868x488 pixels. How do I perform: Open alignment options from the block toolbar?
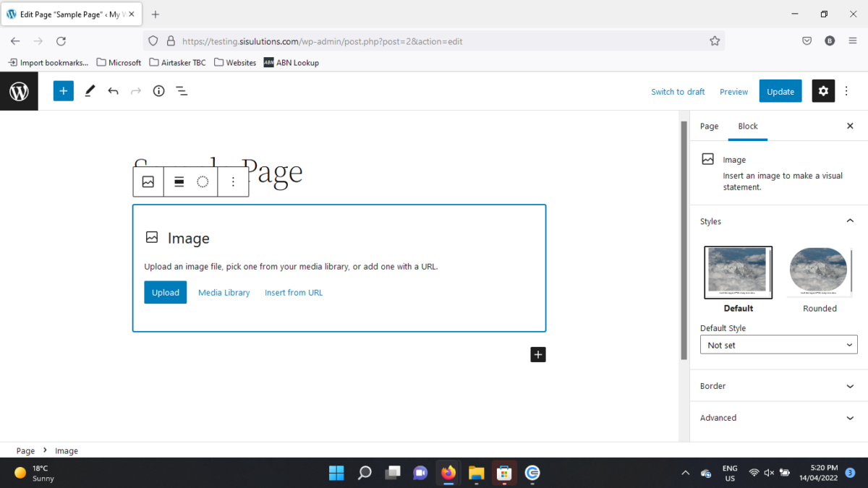(x=179, y=181)
